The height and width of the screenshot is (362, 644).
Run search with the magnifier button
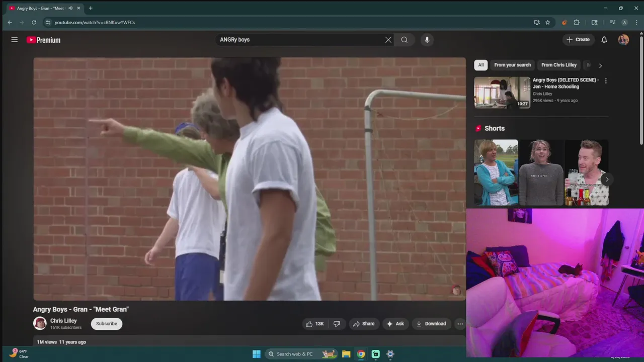point(404,40)
